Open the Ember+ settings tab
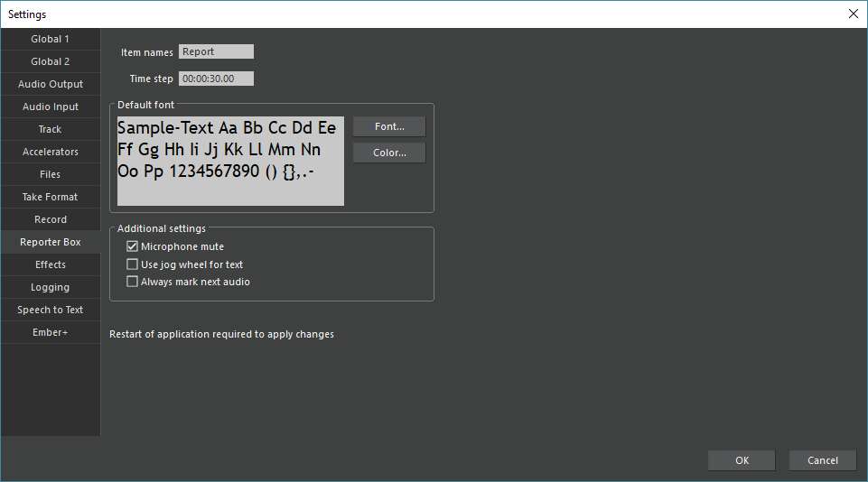 50,332
